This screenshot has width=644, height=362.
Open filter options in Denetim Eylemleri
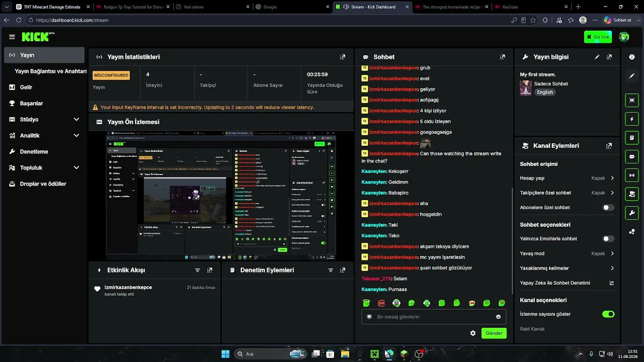331,270
